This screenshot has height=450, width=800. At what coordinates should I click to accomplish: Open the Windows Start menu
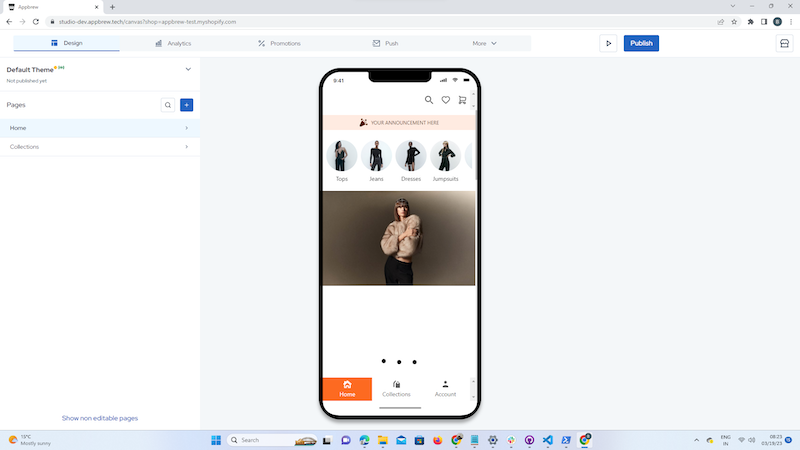(x=216, y=440)
